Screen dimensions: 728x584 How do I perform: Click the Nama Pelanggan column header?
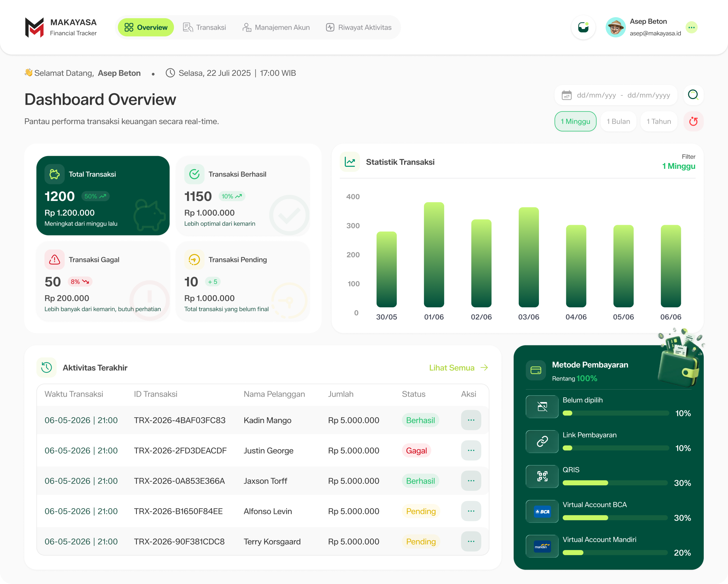(274, 394)
